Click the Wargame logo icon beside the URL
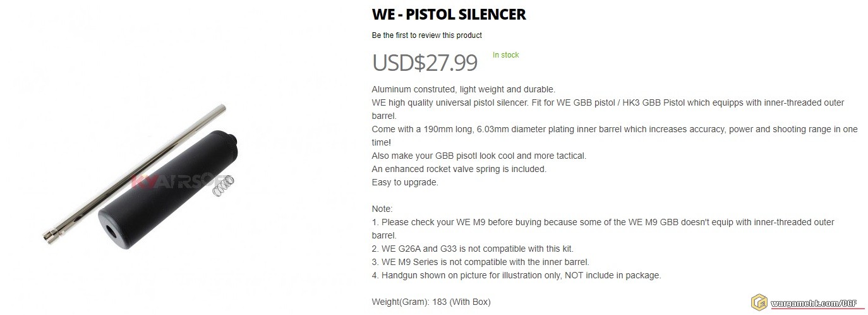Image resolution: width=868 pixels, height=315 pixels. coord(758,302)
